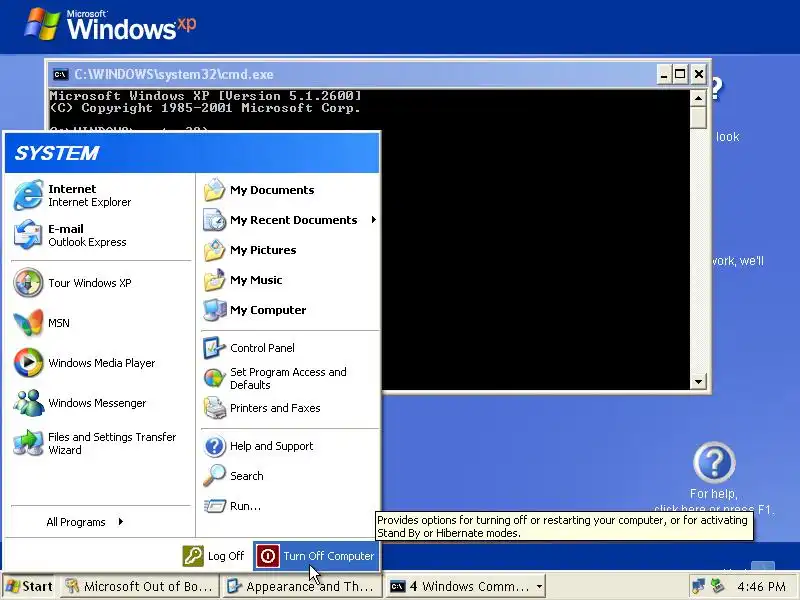Screen dimensions: 800x600
Task: Open Control Panel icon
Action: pos(214,348)
